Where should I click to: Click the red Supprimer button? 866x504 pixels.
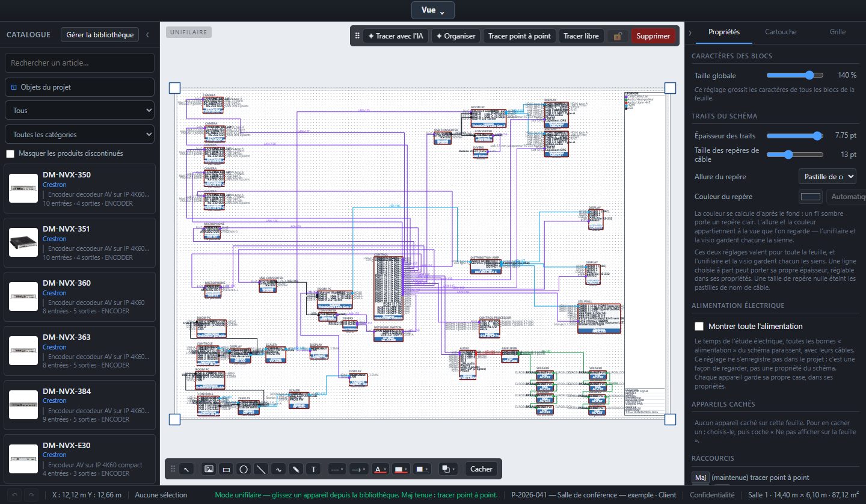(653, 36)
